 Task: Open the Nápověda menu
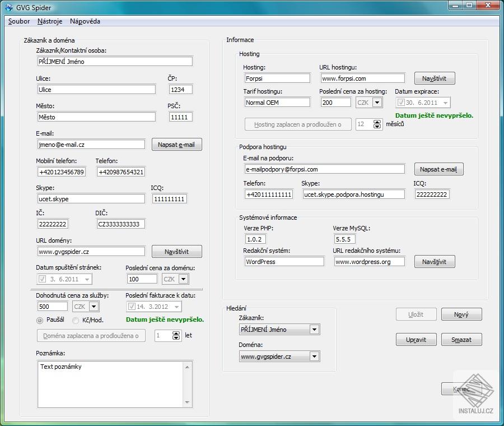[85, 21]
